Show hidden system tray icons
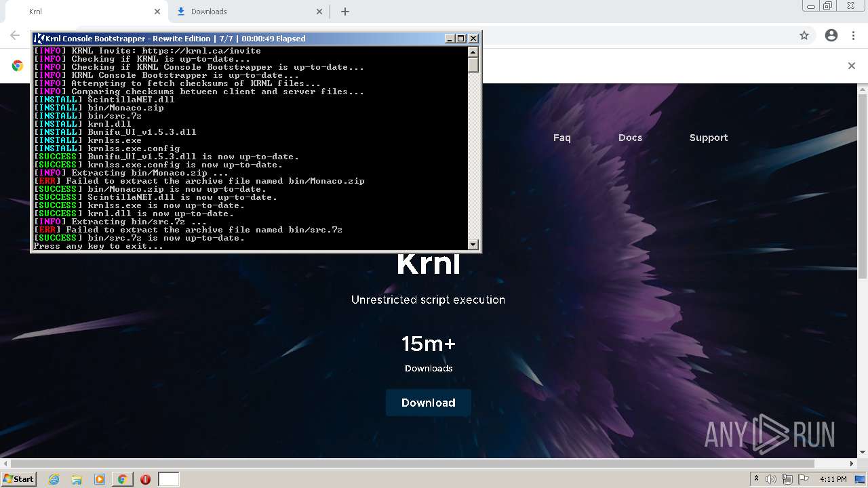 (756, 479)
